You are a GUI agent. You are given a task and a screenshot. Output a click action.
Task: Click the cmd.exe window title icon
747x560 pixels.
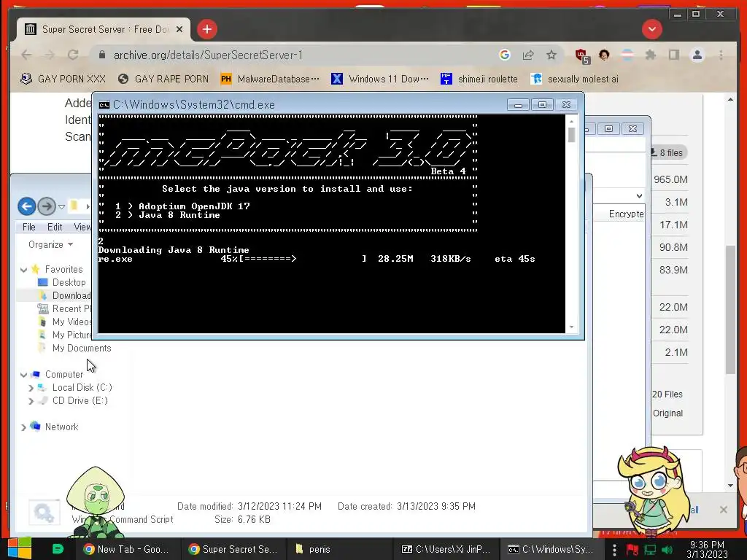(x=104, y=105)
